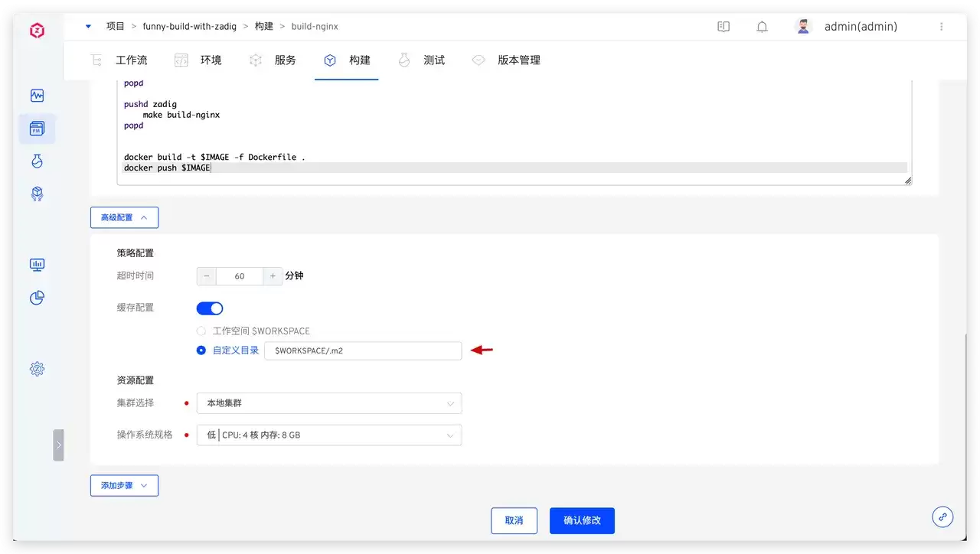This screenshot has height=554, width=980.
Task: Click the floating link help button
Action: [942, 517]
